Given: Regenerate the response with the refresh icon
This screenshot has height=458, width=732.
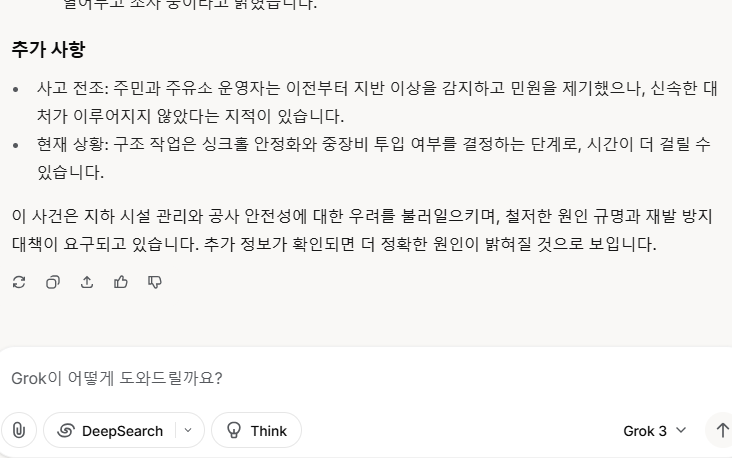Looking at the screenshot, I should (19, 282).
